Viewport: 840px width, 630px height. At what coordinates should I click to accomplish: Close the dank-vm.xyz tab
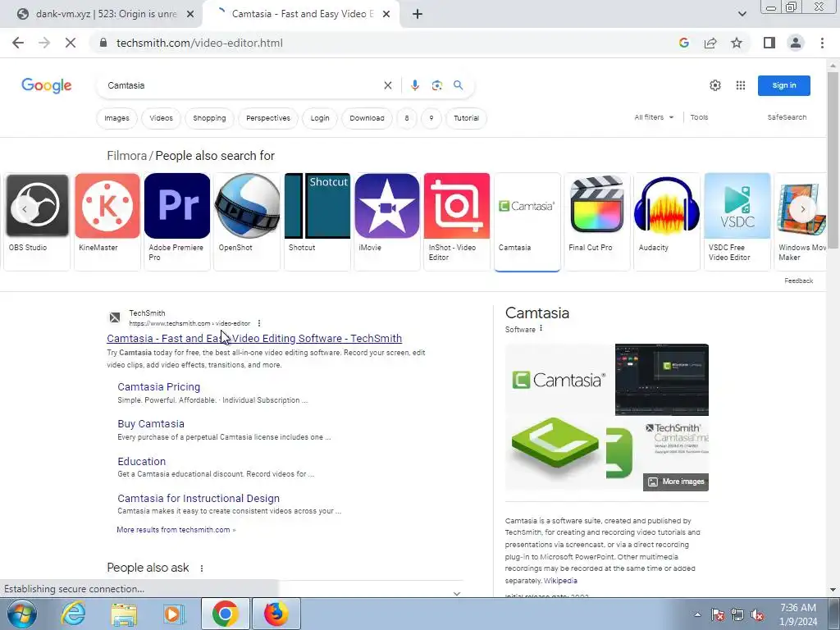190,14
